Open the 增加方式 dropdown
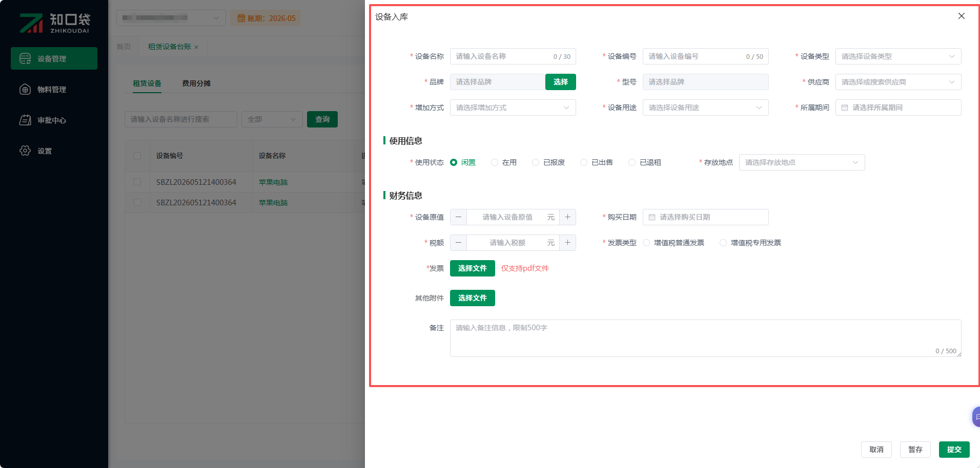Viewport: 980px width, 468px height. click(513, 108)
